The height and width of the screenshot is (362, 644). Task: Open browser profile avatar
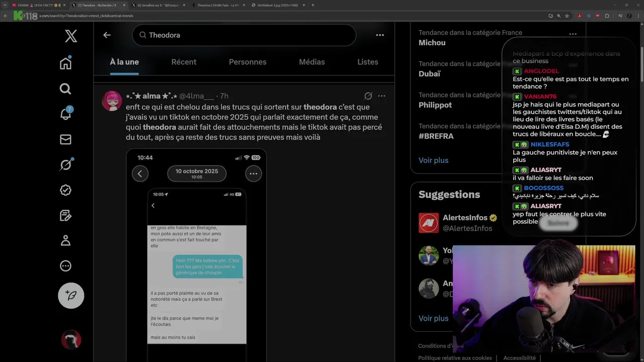click(x=628, y=16)
